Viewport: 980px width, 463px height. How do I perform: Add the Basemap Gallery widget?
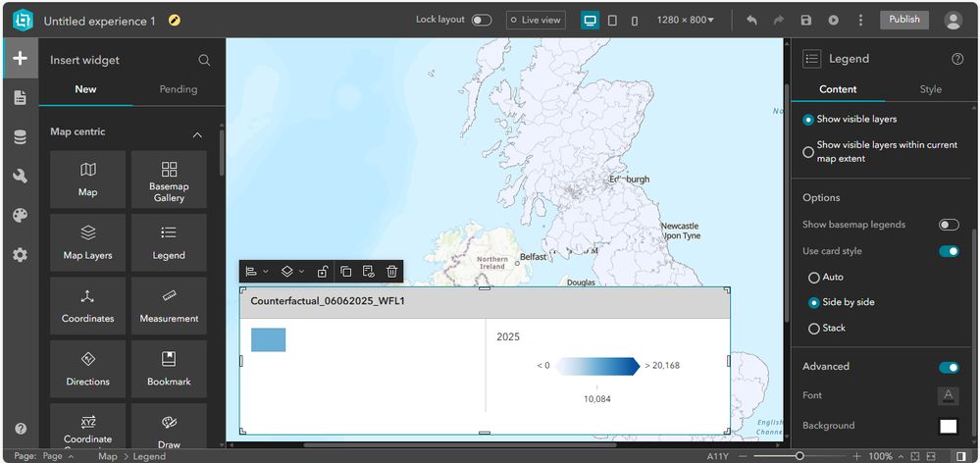(x=169, y=180)
